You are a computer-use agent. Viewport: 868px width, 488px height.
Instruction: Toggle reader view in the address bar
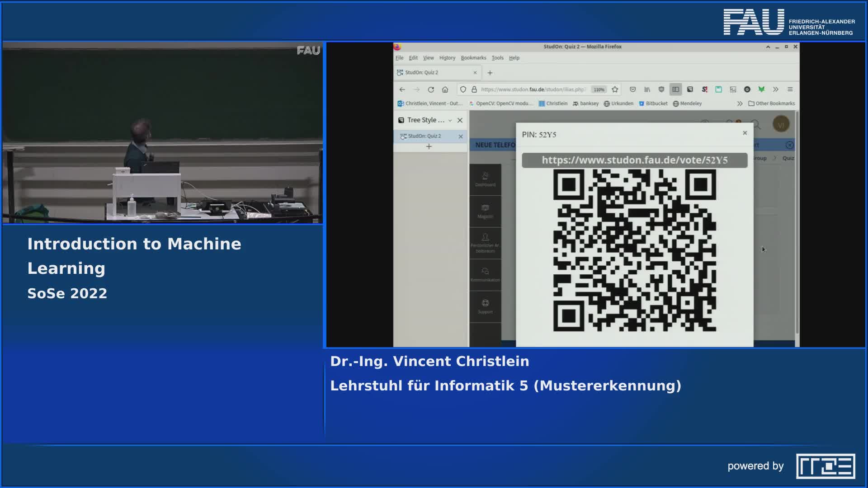[676, 89]
